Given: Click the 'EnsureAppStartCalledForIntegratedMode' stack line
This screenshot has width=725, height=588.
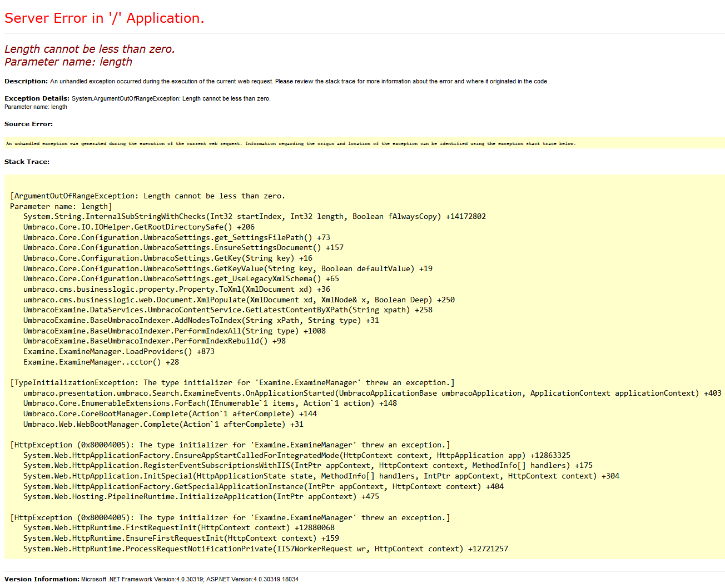Looking at the screenshot, I should [297, 455].
